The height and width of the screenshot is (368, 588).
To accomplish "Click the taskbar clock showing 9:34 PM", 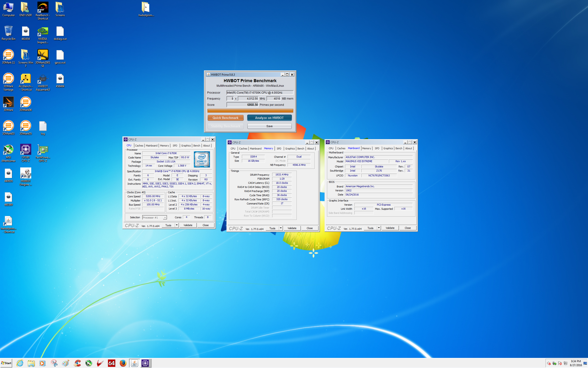I will click(x=576, y=363).
